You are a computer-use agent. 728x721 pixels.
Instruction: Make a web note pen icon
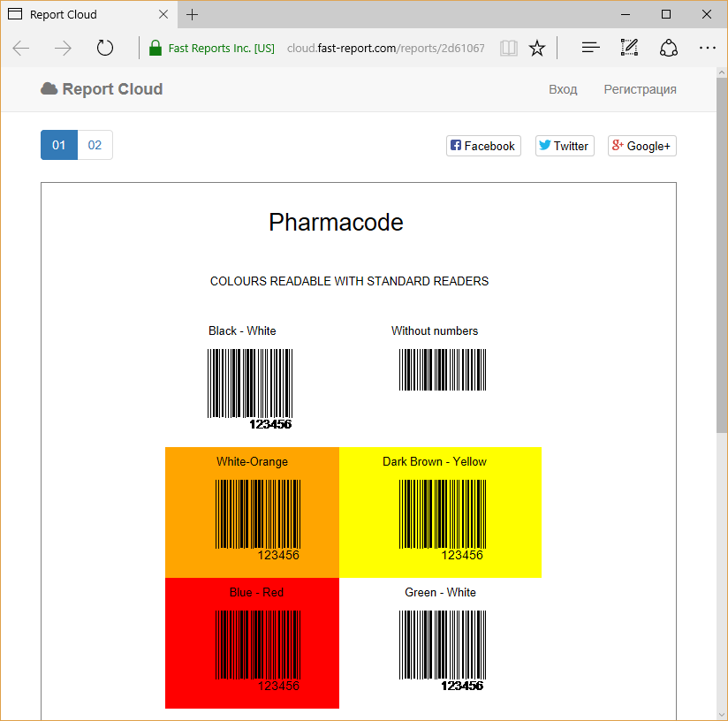point(629,48)
